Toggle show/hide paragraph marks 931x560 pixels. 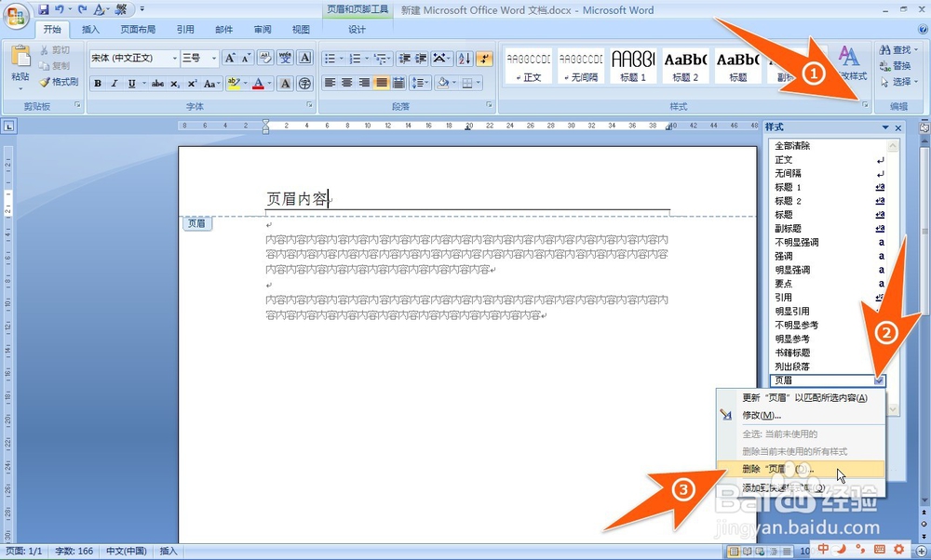tap(485, 58)
